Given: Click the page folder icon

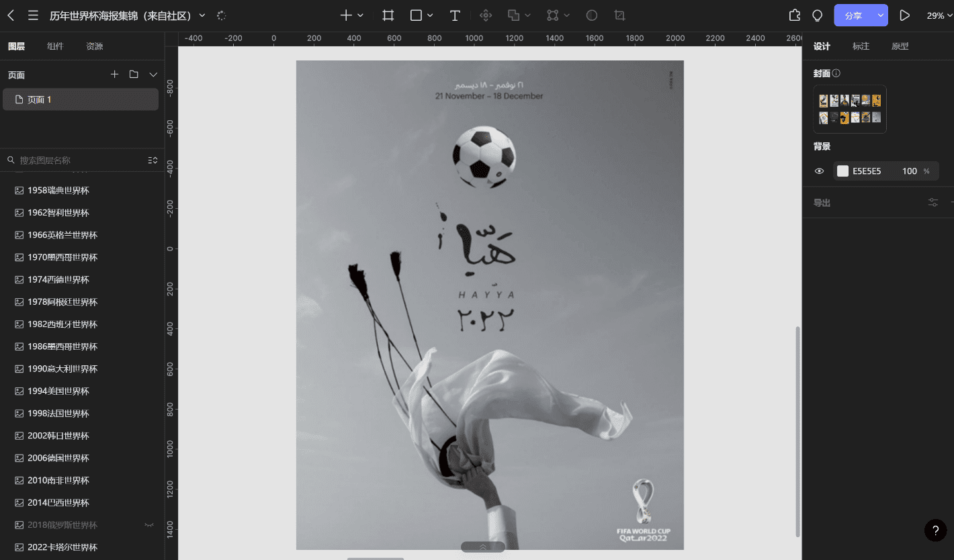Looking at the screenshot, I should coord(134,75).
